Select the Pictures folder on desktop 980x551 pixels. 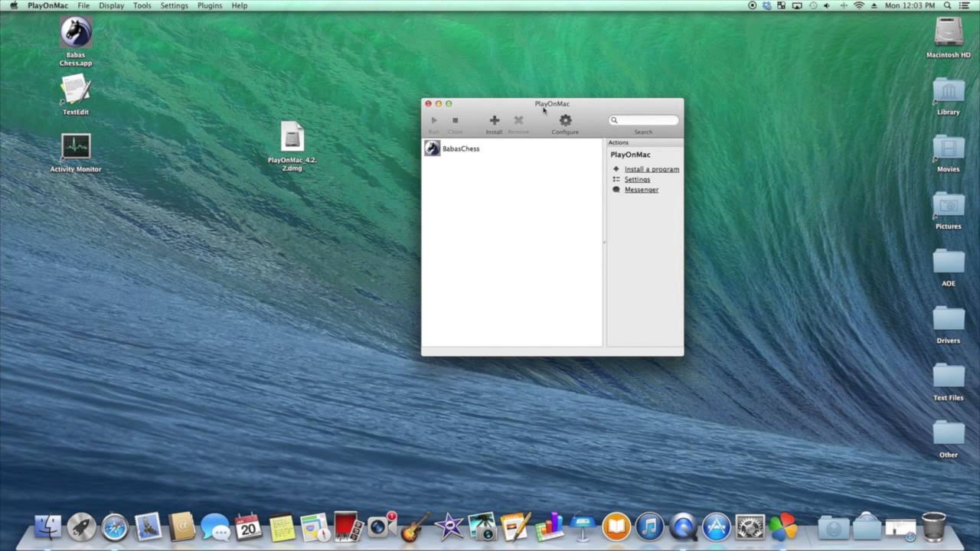coord(949,204)
